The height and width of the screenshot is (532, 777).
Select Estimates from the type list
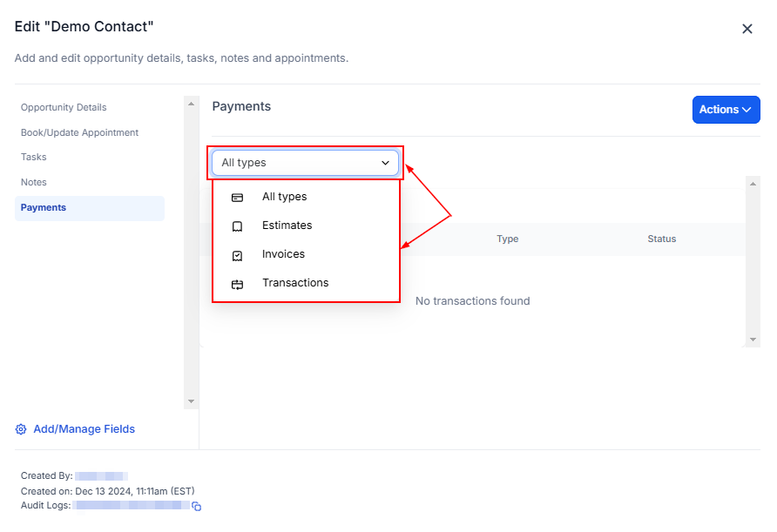(287, 226)
